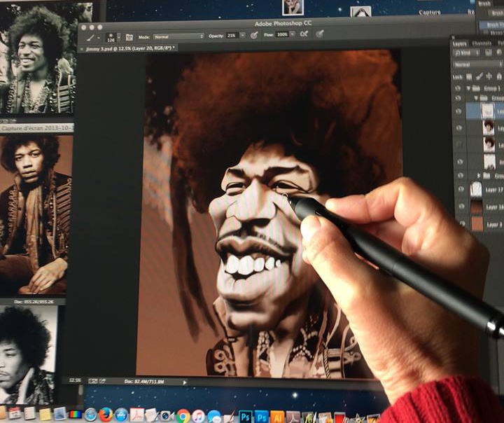Select Layer 16 brown thumbnail
Viewport: 504px width, 423px height.
pos(477,207)
